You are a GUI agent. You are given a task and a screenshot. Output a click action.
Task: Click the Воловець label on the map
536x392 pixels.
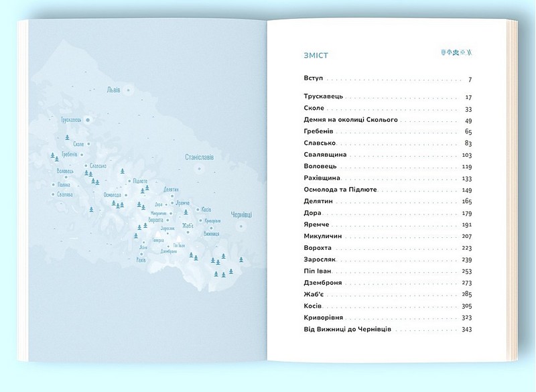pos(65,171)
